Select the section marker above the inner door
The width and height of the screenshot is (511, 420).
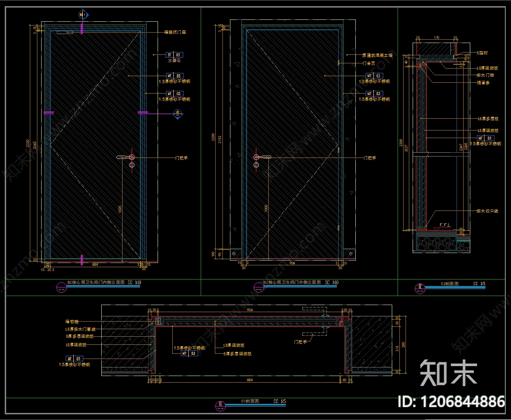(x=83, y=15)
